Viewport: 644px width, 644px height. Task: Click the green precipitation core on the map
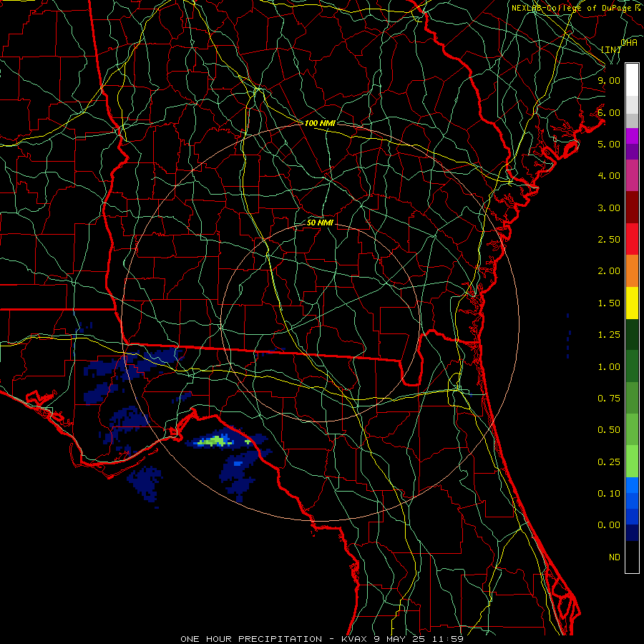click(215, 441)
